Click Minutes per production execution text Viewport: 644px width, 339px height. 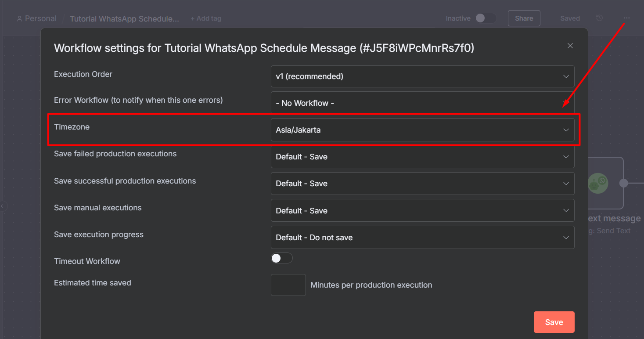pos(371,285)
